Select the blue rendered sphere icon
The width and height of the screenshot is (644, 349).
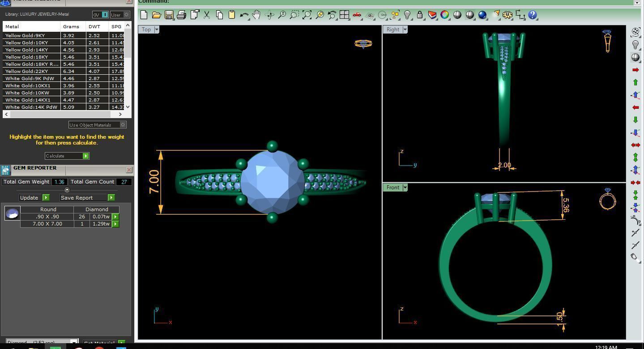tap(482, 15)
